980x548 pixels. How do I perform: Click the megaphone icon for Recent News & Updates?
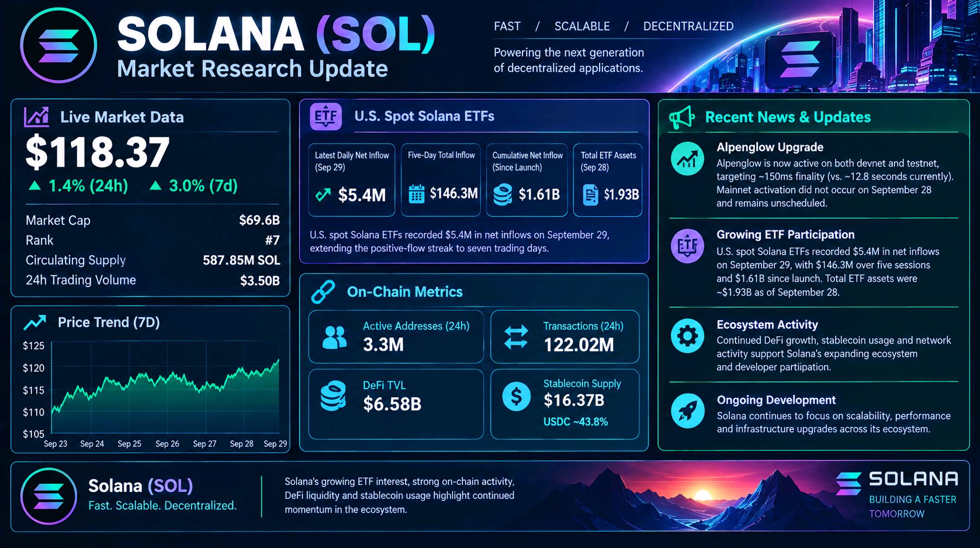[x=681, y=117]
